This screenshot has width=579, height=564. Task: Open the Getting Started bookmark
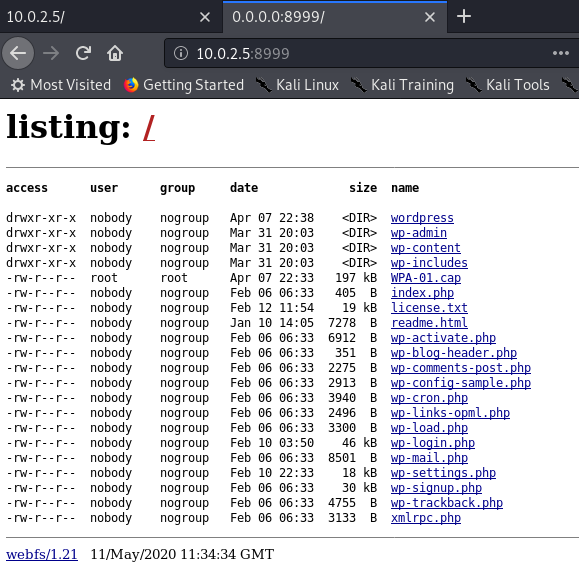[184, 85]
